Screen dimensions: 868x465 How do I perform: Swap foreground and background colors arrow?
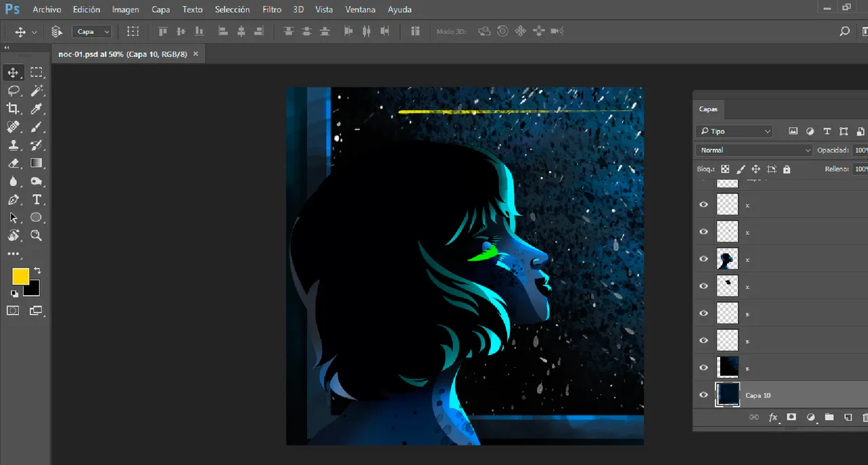click(37, 270)
